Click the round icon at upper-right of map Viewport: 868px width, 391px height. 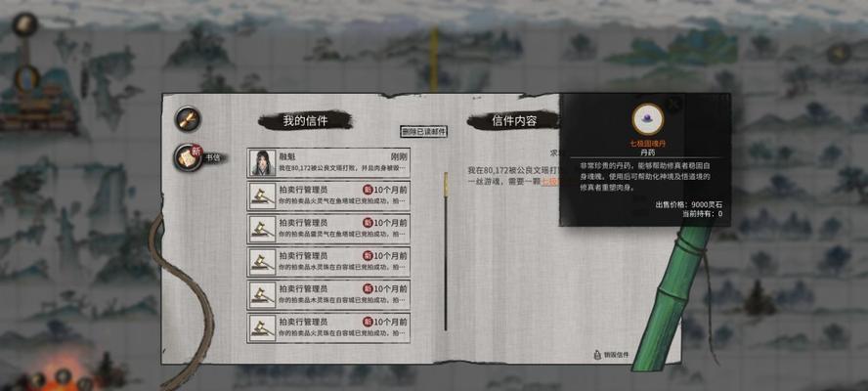839,53
